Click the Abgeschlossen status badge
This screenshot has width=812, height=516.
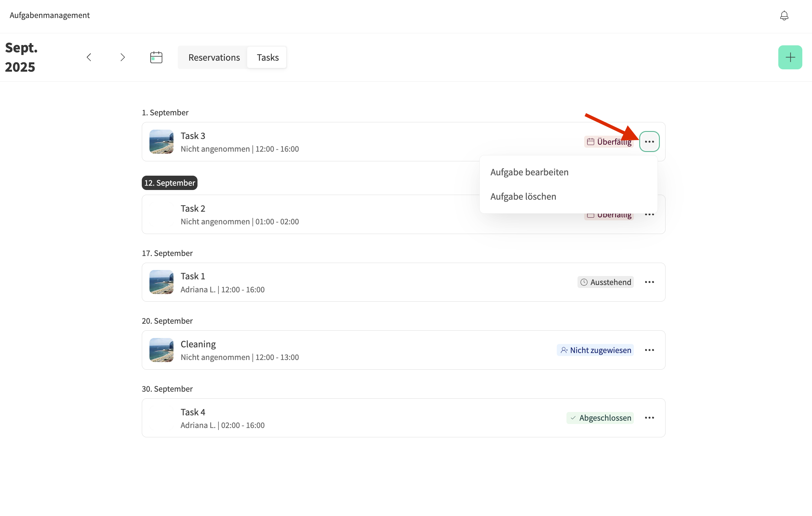pos(600,418)
